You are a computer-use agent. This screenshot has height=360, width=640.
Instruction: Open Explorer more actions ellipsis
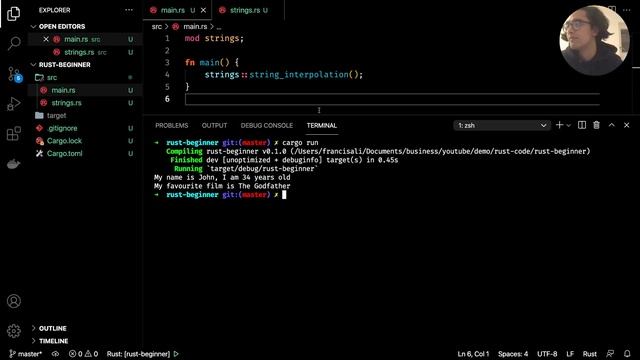[129, 10]
